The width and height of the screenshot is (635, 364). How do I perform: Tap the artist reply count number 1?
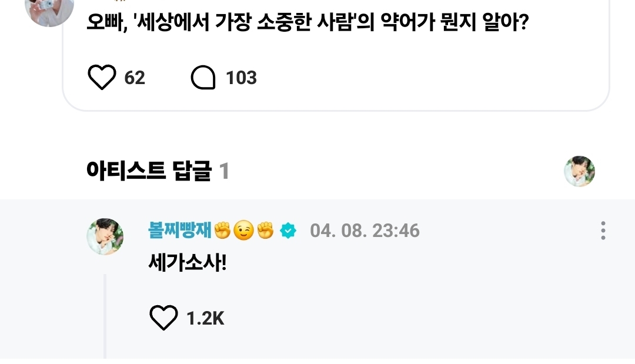coord(224,171)
